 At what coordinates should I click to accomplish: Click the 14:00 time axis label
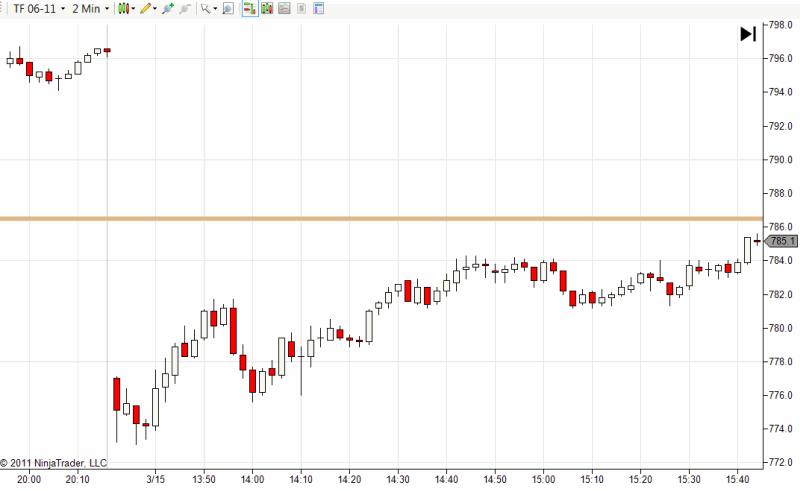tap(252, 480)
